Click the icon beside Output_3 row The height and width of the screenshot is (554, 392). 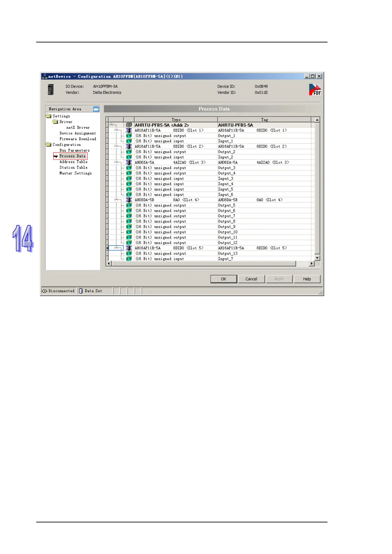point(129,168)
